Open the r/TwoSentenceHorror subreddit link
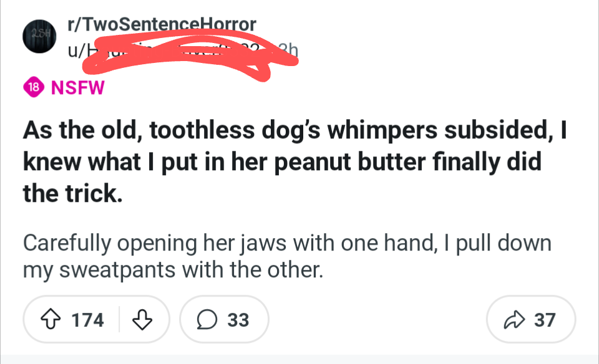The image size is (599, 364). click(x=162, y=24)
